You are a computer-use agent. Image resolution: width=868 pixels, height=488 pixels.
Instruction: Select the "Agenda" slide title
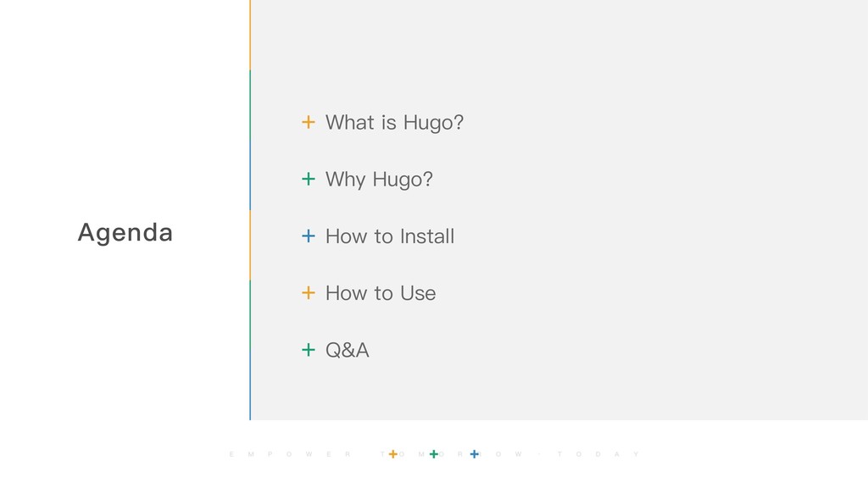[x=125, y=232]
